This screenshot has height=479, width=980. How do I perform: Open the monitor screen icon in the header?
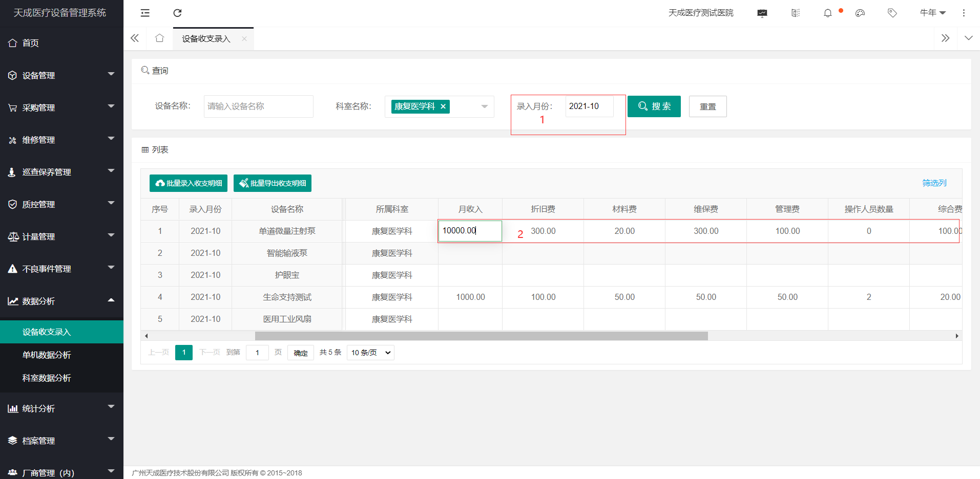(x=762, y=13)
